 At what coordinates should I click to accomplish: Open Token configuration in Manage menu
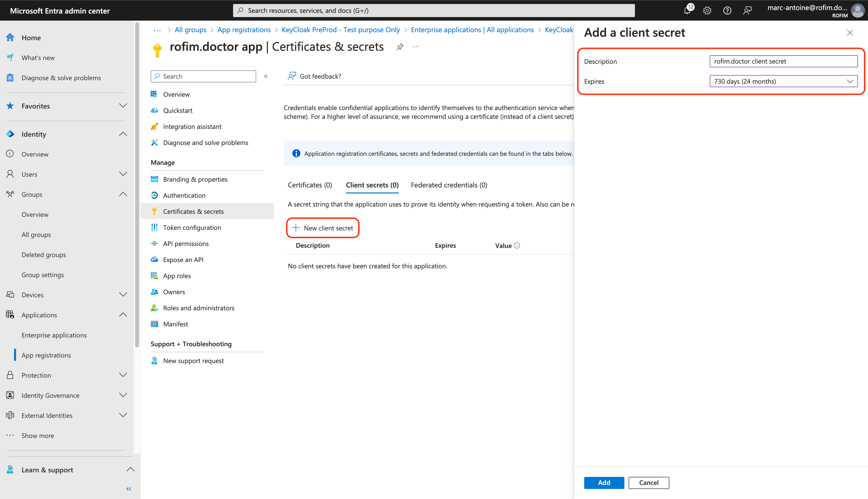192,228
